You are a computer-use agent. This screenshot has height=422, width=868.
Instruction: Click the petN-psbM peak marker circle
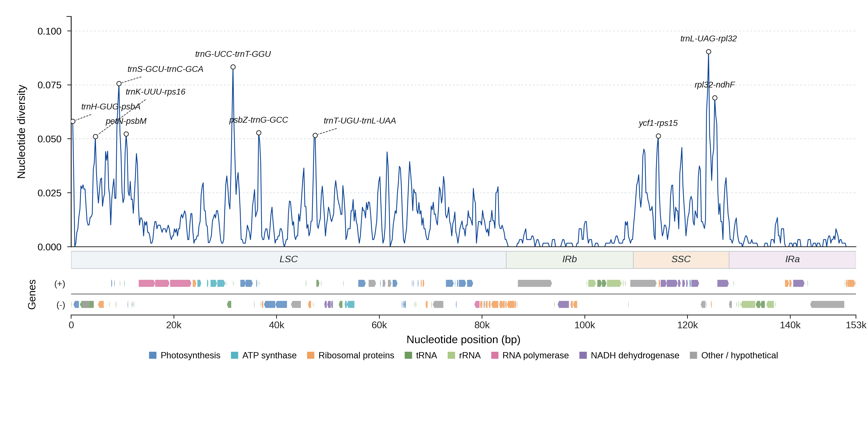[x=126, y=134]
